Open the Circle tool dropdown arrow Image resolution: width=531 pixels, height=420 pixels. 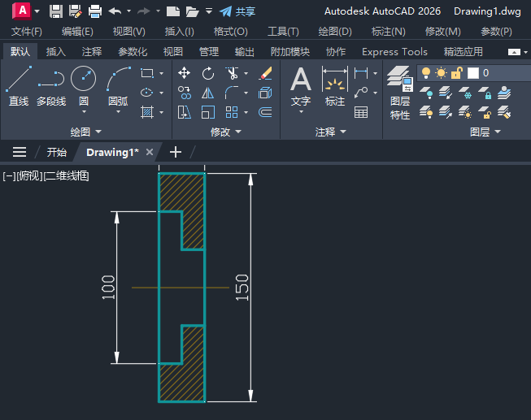click(84, 112)
